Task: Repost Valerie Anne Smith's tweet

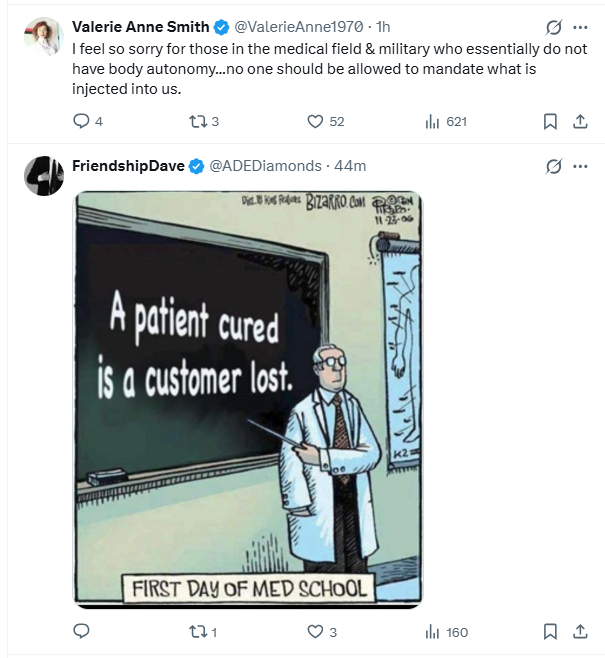Action: (198, 121)
